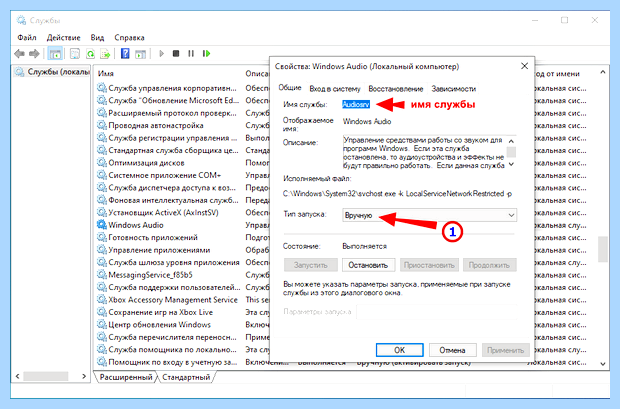Click the gear icon beside Управление приложениями

102,250
